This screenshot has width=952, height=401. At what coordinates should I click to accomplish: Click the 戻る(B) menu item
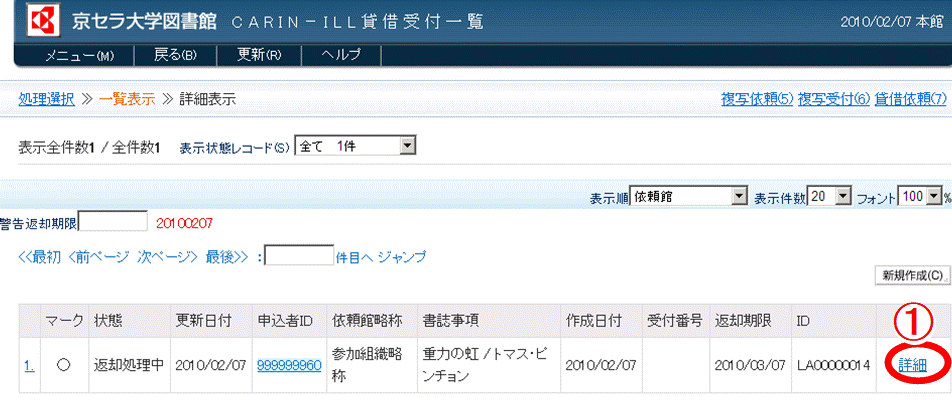point(175,56)
